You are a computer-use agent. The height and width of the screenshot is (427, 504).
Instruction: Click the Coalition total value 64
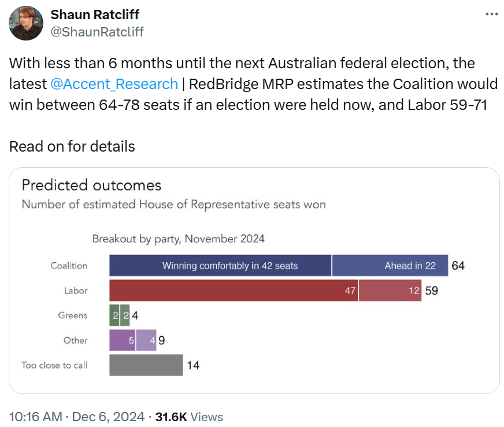458,266
